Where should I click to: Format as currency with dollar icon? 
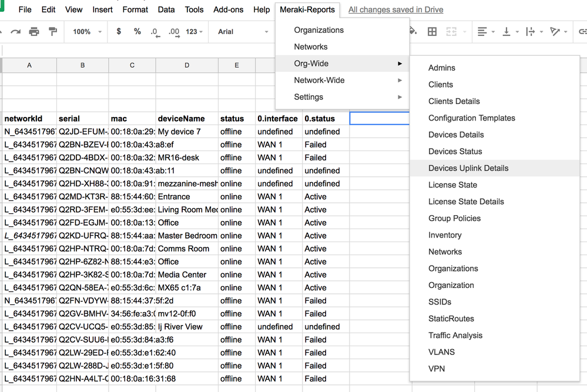point(119,32)
